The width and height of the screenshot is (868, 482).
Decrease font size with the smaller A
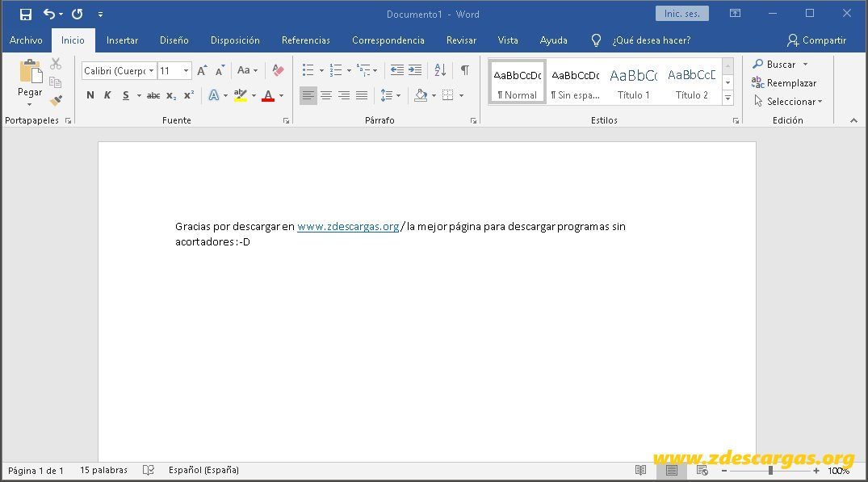pos(220,70)
